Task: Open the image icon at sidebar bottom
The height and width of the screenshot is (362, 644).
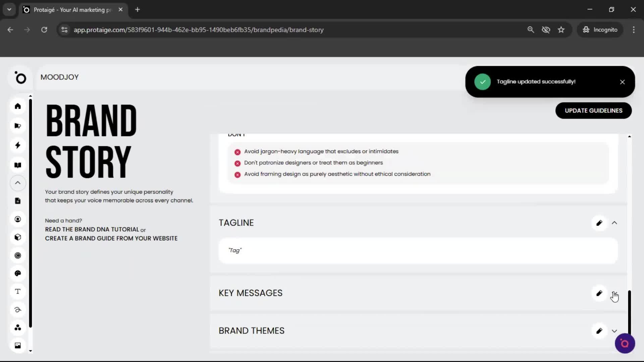Action: pyautogui.click(x=17, y=345)
